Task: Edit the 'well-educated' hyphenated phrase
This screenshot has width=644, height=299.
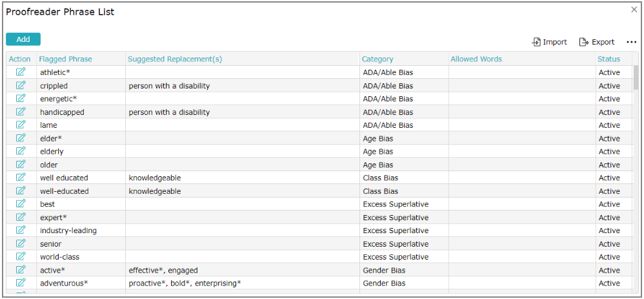Action: tap(21, 191)
